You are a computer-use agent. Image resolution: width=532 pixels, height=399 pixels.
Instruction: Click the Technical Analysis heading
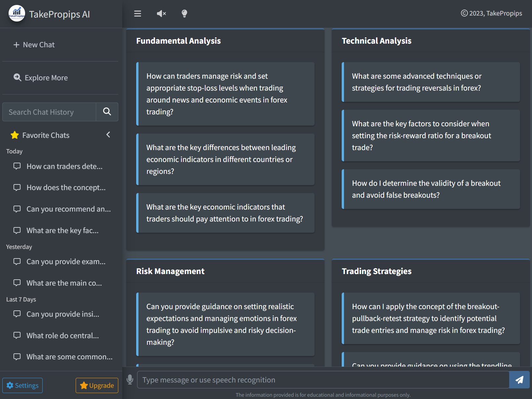tap(376, 41)
